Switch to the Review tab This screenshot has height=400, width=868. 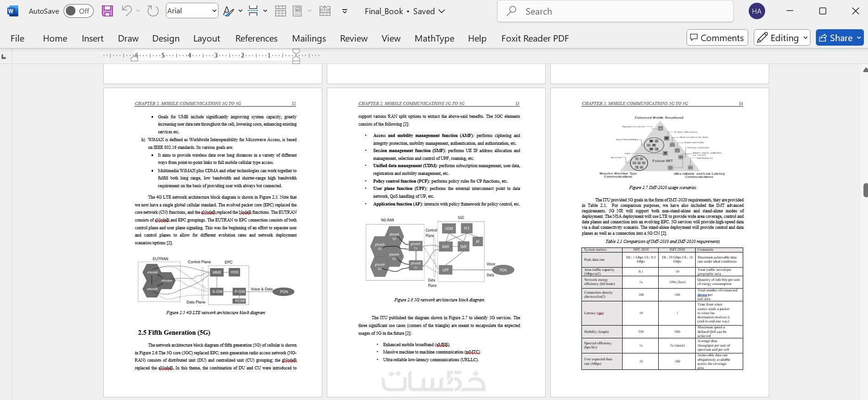354,38
